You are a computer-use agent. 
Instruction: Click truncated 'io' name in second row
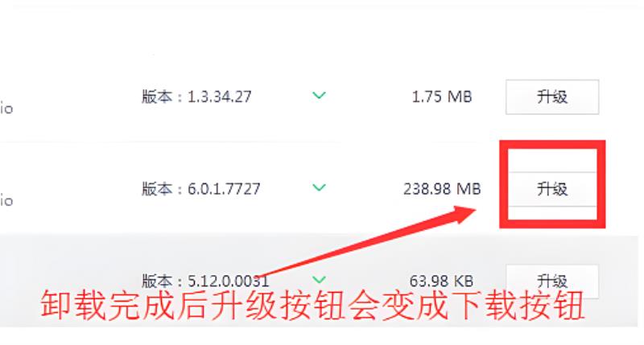(x=6, y=201)
